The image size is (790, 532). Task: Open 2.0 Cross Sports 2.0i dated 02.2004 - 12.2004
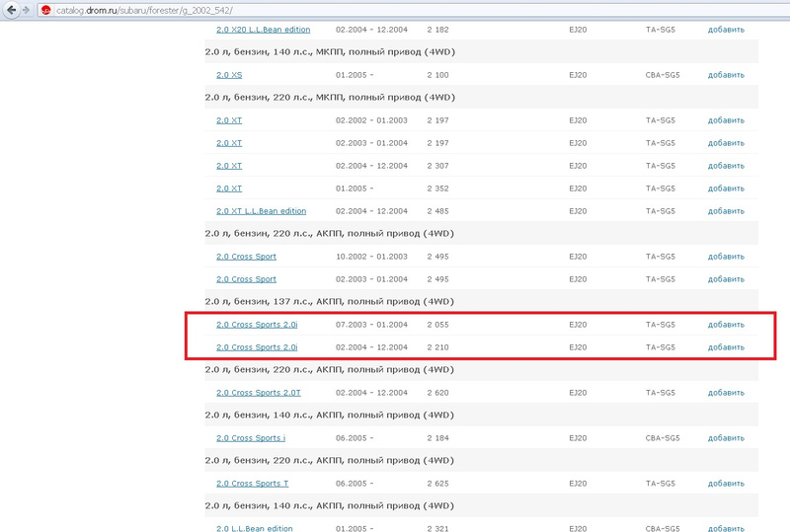coord(257,347)
